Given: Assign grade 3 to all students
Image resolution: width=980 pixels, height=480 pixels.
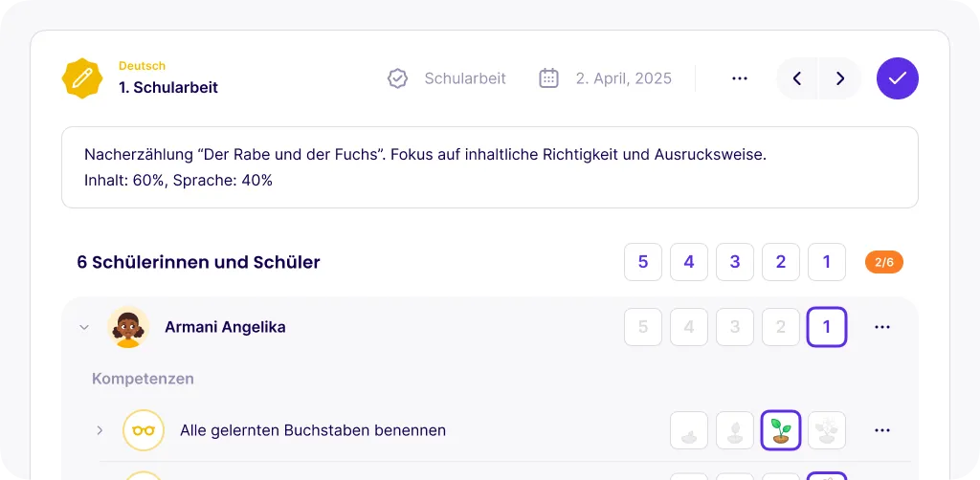Looking at the screenshot, I should [x=735, y=262].
